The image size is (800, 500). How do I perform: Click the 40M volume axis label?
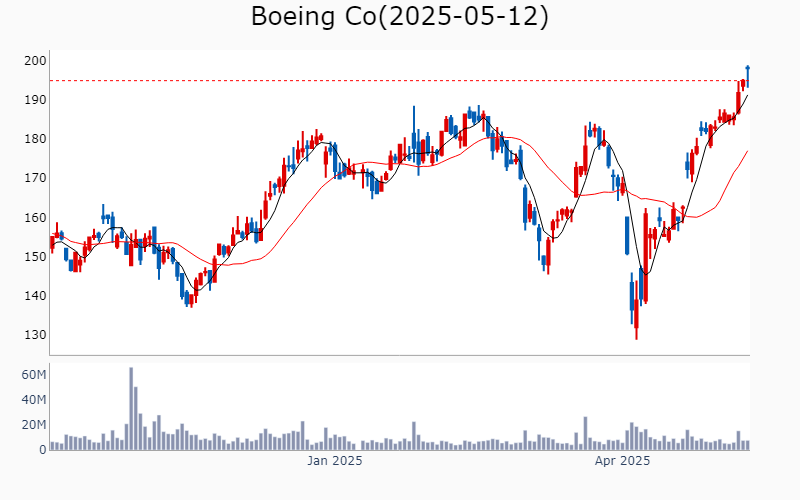[34, 399]
